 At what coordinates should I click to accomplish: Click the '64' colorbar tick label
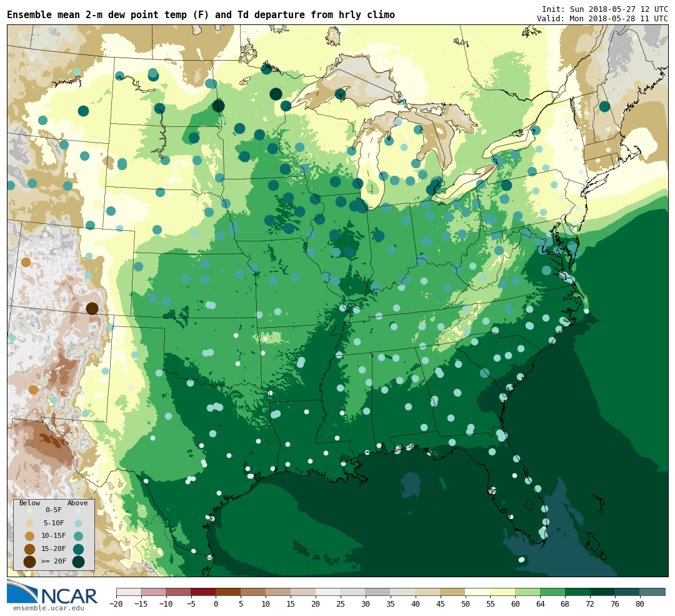pos(540,604)
